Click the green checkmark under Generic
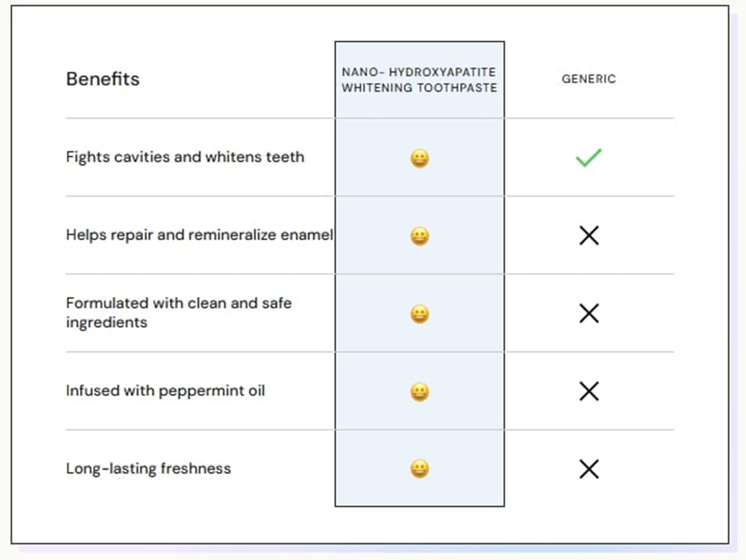This screenshot has height=560, width=746. coord(589,158)
